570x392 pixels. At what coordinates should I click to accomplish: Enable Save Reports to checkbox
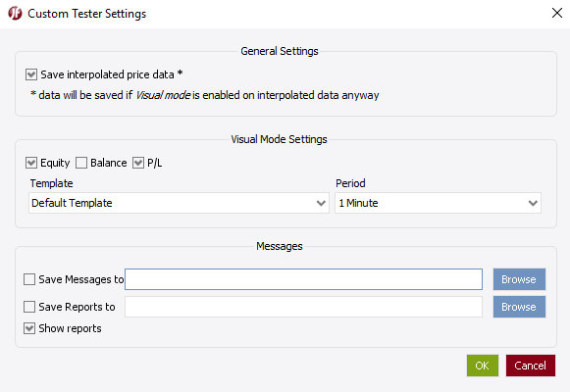(29, 307)
